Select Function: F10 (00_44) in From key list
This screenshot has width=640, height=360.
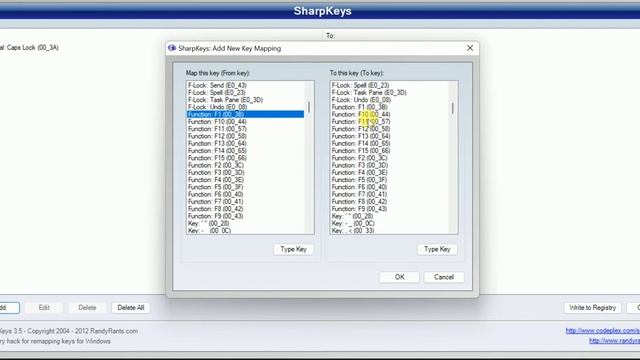coord(245,122)
